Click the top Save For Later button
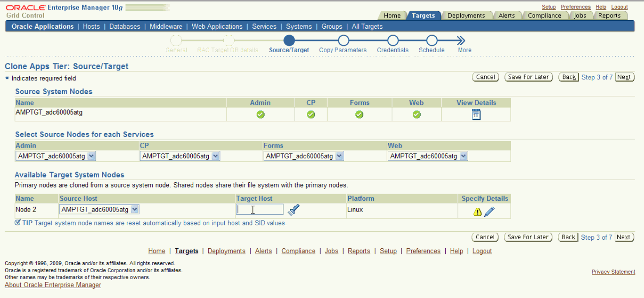This screenshot has width=644, height=298. click(529, 77)
